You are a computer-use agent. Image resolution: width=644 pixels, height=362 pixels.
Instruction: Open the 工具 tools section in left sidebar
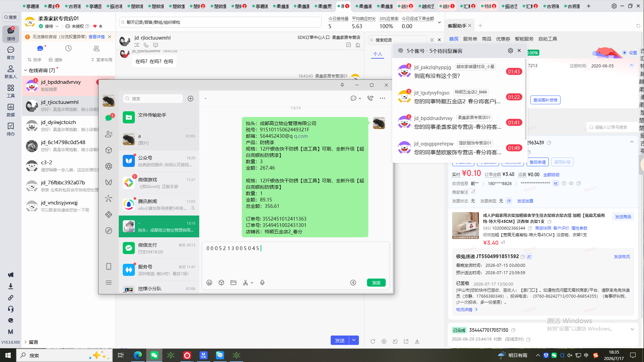pyautogui.click(x=11, y=90)
